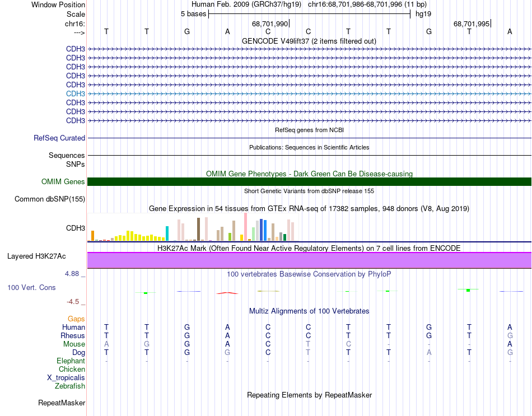Open 'Publications: Sequences in Scientific Articles' title

click(309, 147)
